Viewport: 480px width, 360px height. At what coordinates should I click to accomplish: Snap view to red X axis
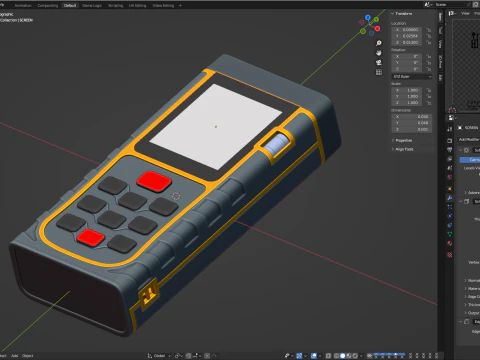(x=377, y=29)
